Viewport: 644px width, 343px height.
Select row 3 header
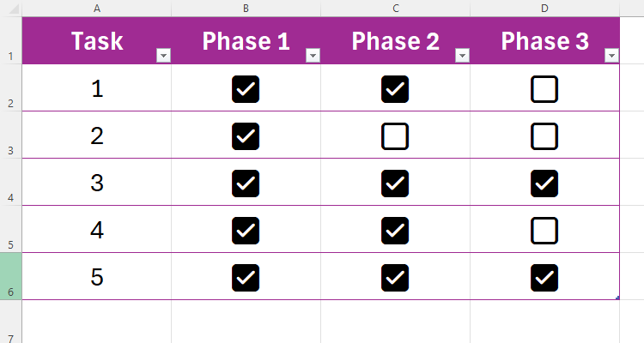[x=10, y=135]
